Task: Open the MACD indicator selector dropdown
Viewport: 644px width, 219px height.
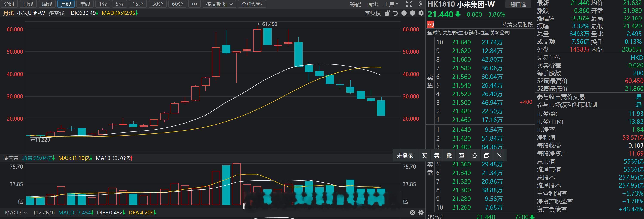Action: point(16,213)
